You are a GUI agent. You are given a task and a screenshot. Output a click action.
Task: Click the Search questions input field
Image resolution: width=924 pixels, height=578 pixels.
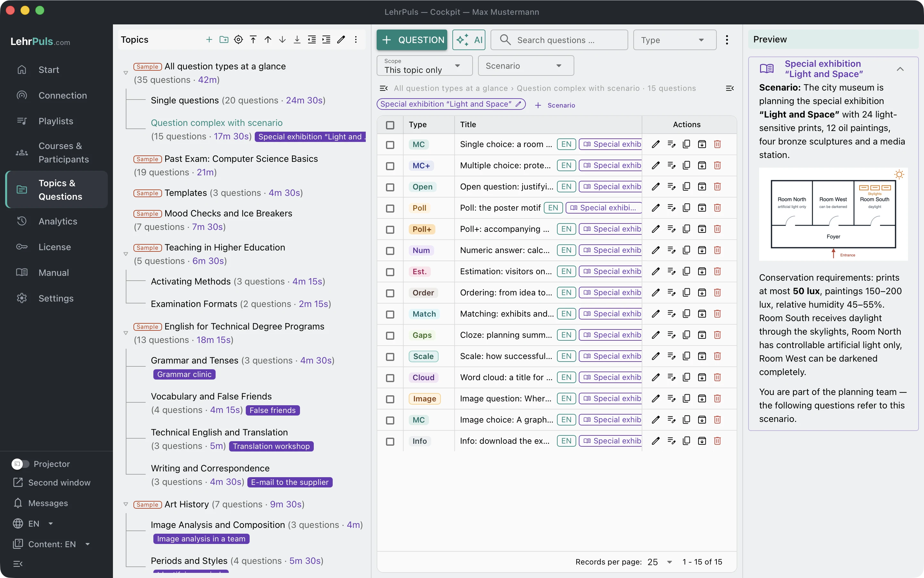[559, 40]
